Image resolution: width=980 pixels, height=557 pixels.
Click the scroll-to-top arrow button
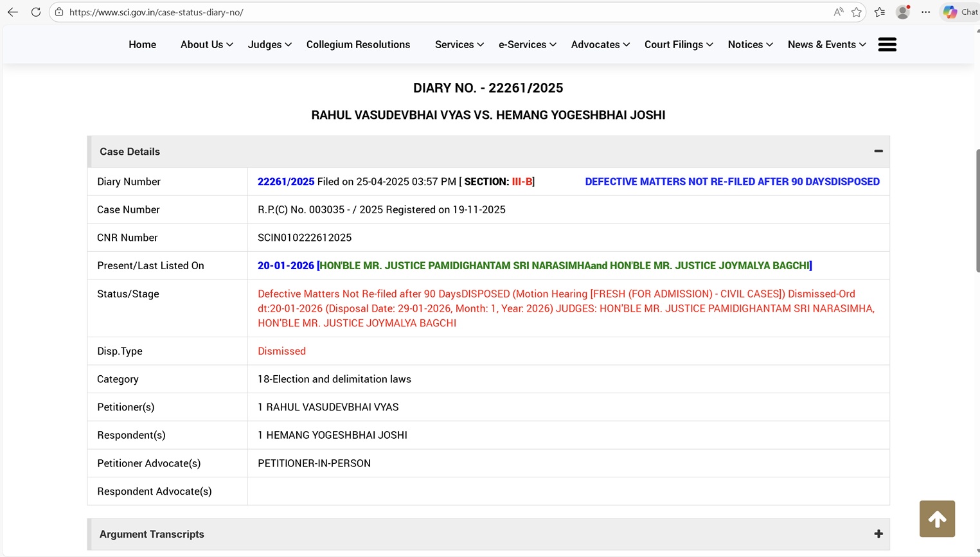click(936, 518)
